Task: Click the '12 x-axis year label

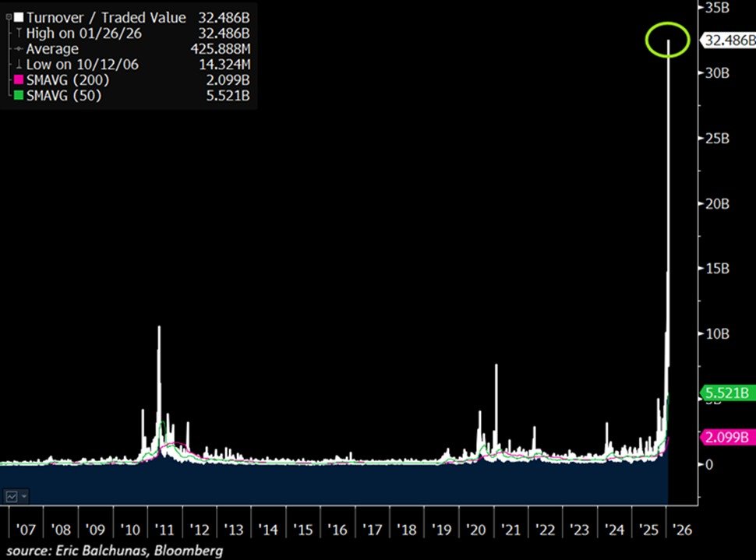Action: [x=199, y=530]
